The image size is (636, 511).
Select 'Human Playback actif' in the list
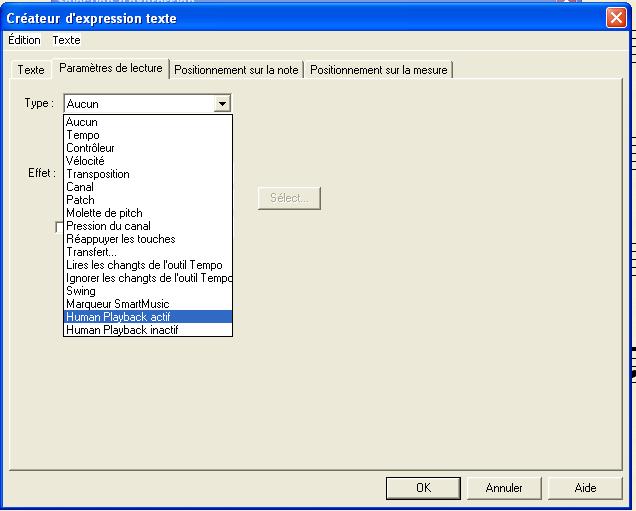click(147, 317)
